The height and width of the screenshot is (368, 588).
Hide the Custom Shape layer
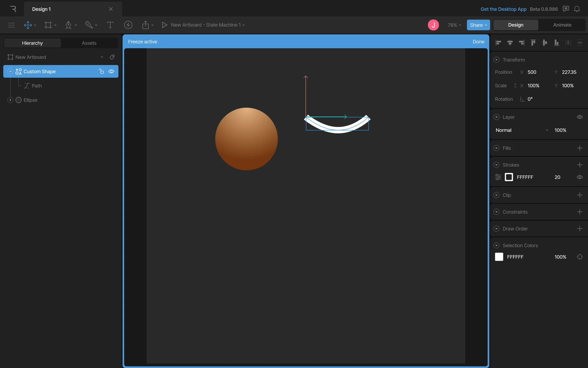click(x=111, y=71)
